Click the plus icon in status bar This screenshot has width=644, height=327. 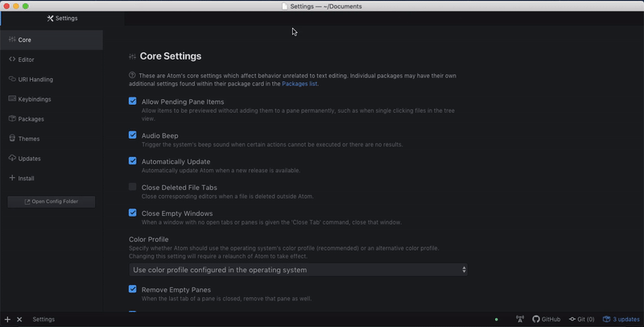(x=7, y=319)
